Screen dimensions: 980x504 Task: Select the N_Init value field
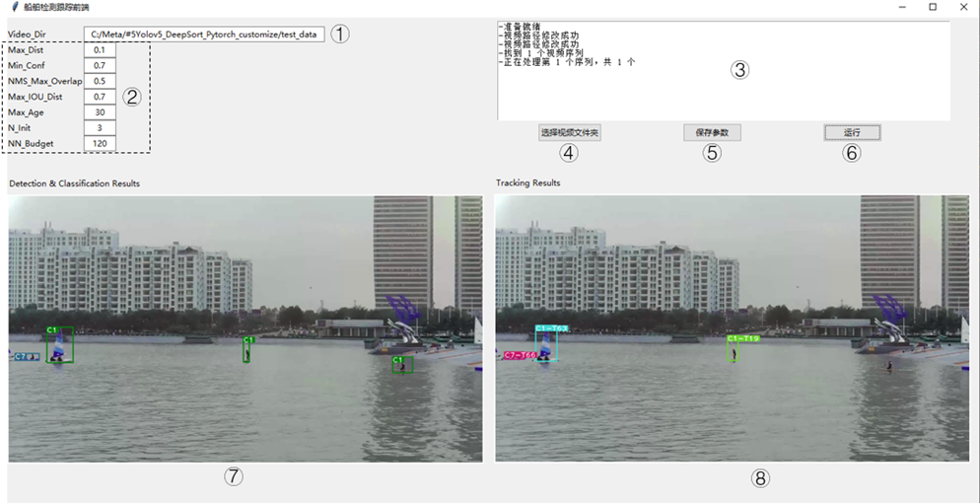click(100, 128)
